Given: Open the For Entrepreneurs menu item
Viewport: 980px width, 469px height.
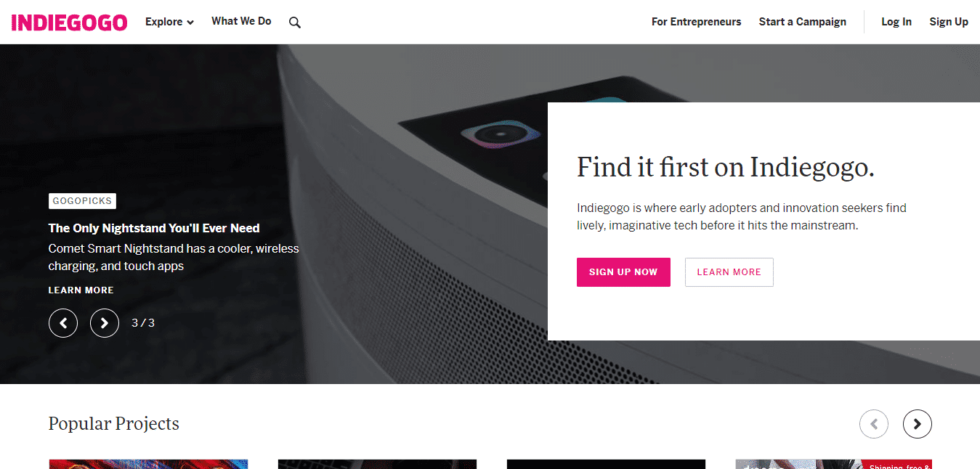Looking at the screenshot, I should [696, 22].
